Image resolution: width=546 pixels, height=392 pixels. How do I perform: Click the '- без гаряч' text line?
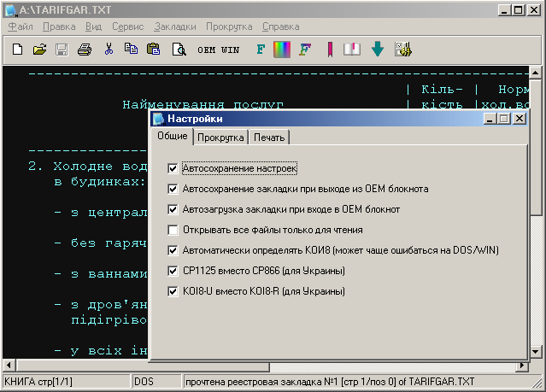[x=101, y=243]
